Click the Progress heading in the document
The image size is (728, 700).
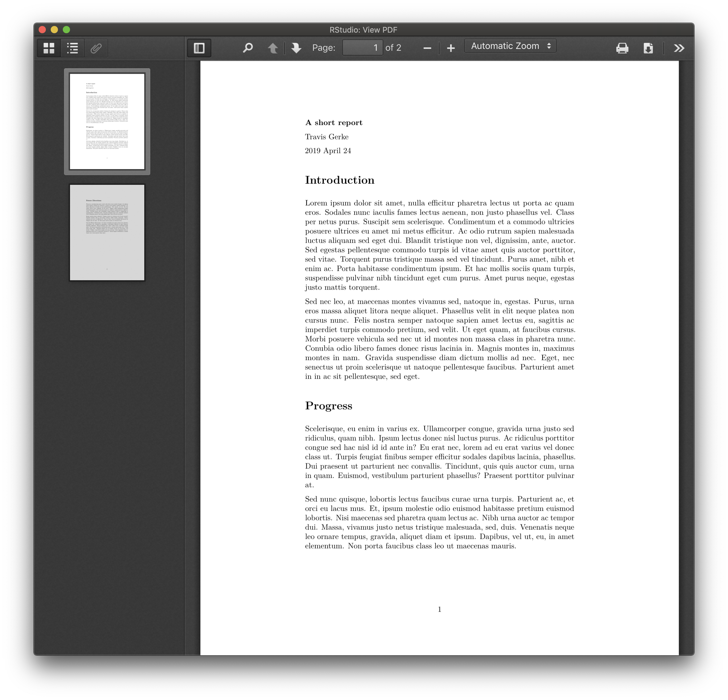[328, 406]
